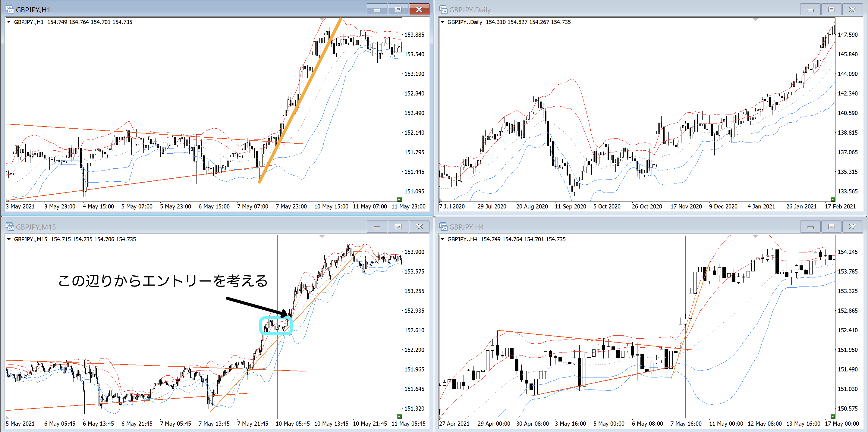Select the thick orange trendline on H1 chart
This screenshot has height=432, width=868.
(x=300, y=101)
